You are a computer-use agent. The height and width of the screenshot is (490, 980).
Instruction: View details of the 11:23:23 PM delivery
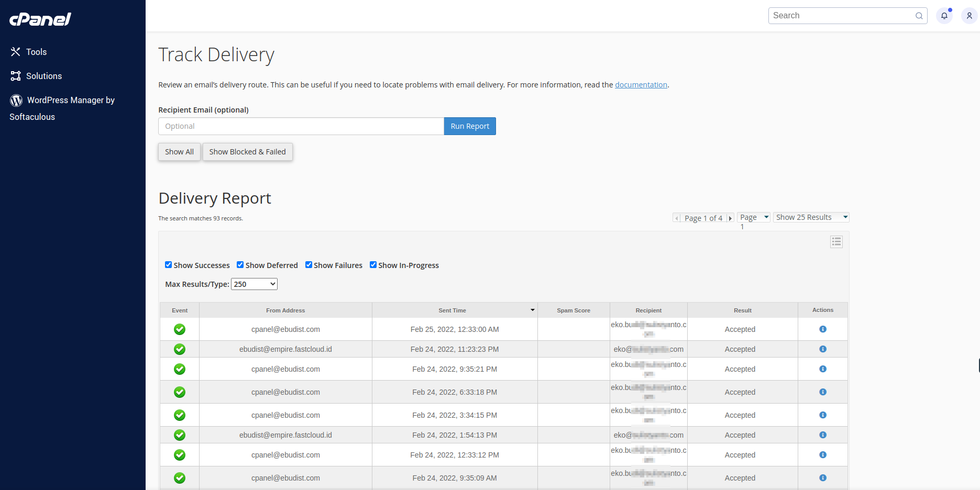(822, 349)
